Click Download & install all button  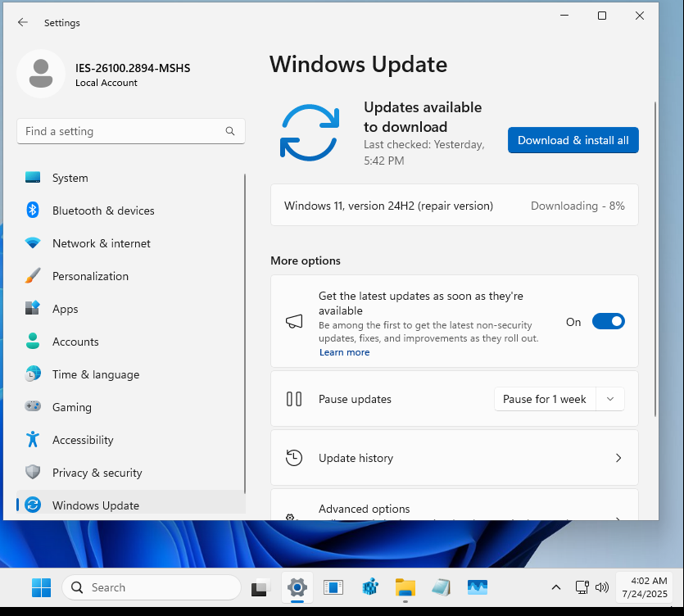coord(573,140)
